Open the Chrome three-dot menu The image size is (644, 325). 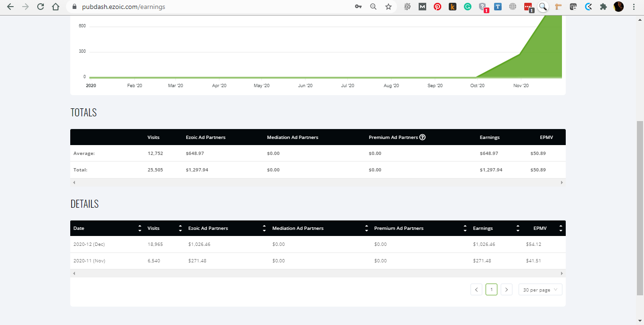[634, 7]
